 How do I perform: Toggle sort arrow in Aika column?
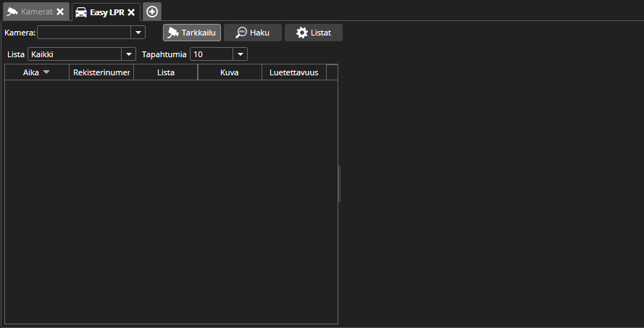pos(46,72)
